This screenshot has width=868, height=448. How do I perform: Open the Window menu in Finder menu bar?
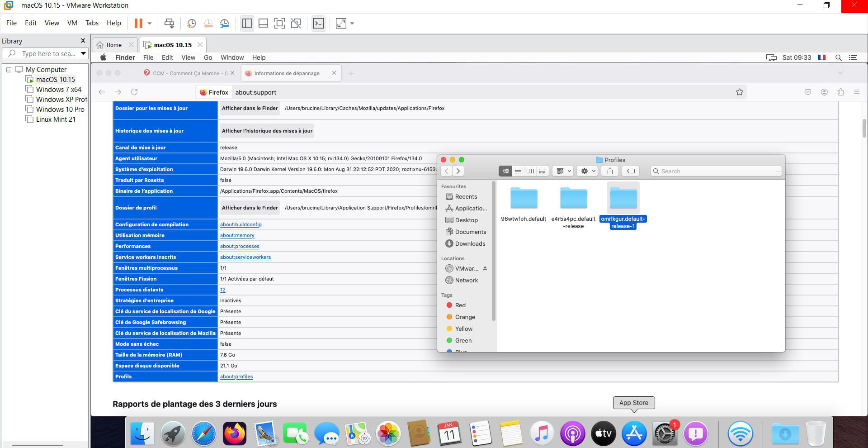(x=232, y=57)
